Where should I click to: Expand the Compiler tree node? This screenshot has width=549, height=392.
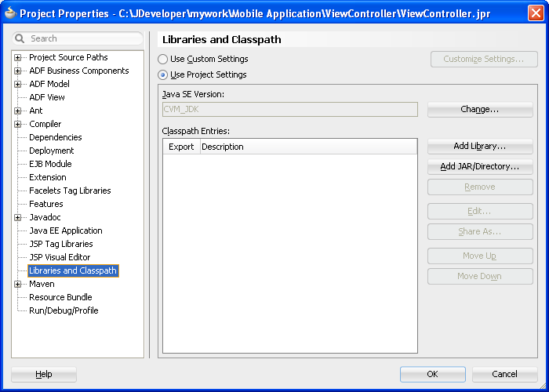point(17,124)
